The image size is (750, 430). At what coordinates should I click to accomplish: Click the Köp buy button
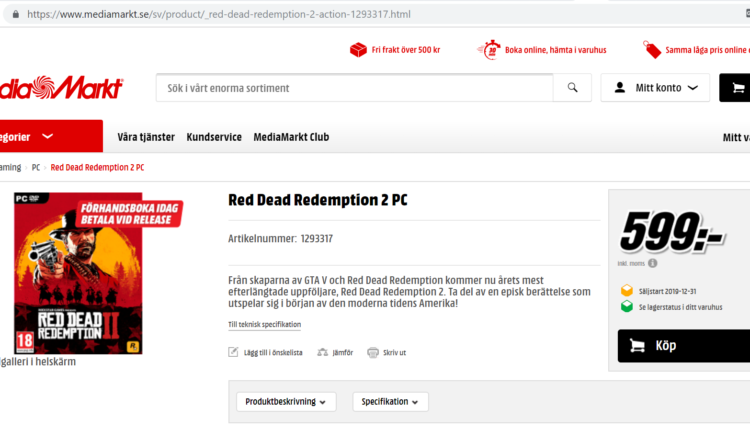point(684,345)
